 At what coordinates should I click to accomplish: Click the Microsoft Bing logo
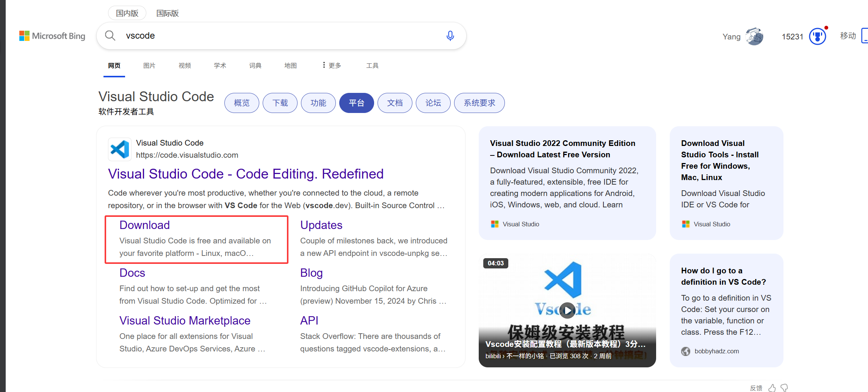(x=52, y=36)
